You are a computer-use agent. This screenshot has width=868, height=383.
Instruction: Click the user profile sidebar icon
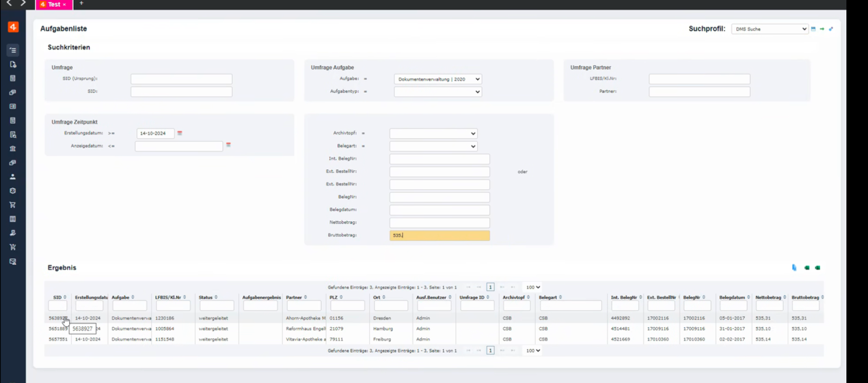[x=13, y=177]
